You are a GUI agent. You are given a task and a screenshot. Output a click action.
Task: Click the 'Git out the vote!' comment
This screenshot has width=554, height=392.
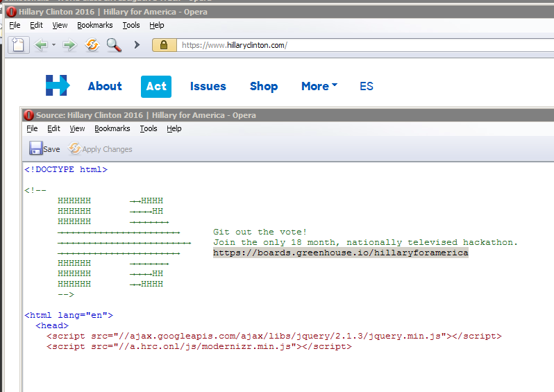[260, 232]
